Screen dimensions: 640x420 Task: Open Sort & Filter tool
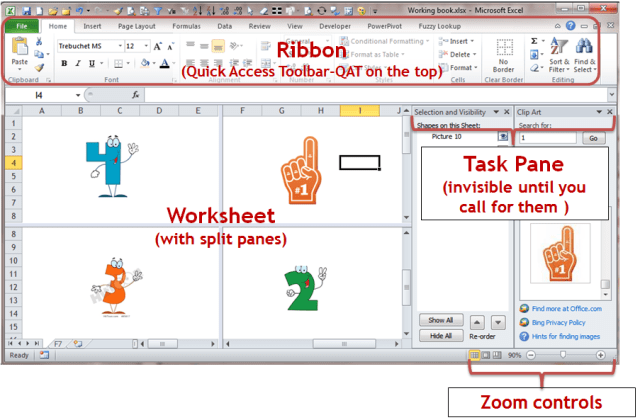[559, 55]
